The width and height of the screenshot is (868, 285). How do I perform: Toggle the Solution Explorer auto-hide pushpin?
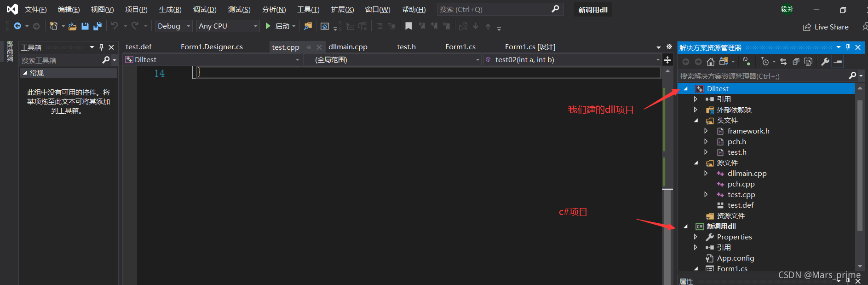848,47
